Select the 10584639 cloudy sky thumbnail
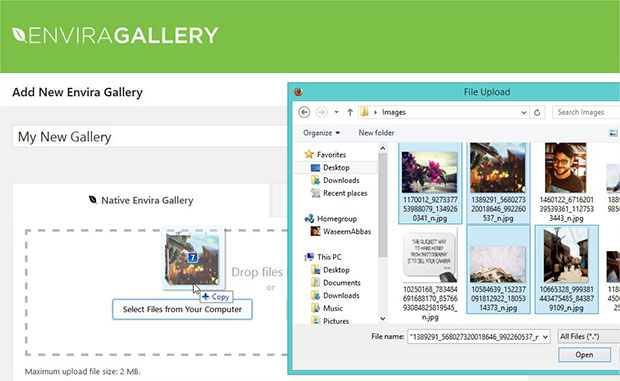 (x=498, y=264)
